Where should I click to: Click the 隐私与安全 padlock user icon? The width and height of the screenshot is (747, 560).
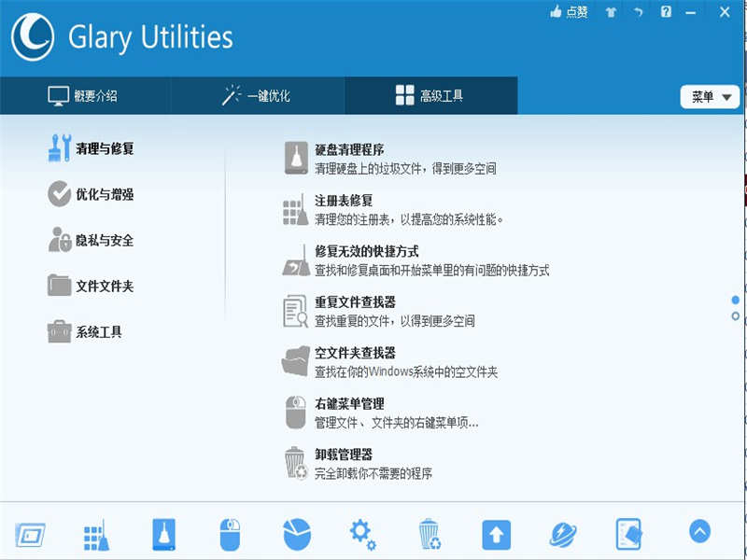point(60,239)
